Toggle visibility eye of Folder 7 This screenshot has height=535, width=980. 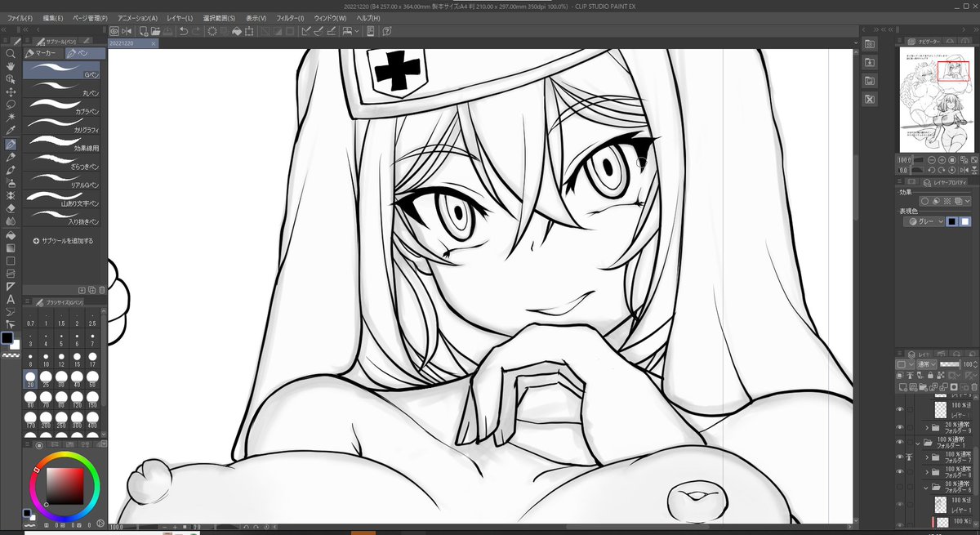(x=901, y=457)
